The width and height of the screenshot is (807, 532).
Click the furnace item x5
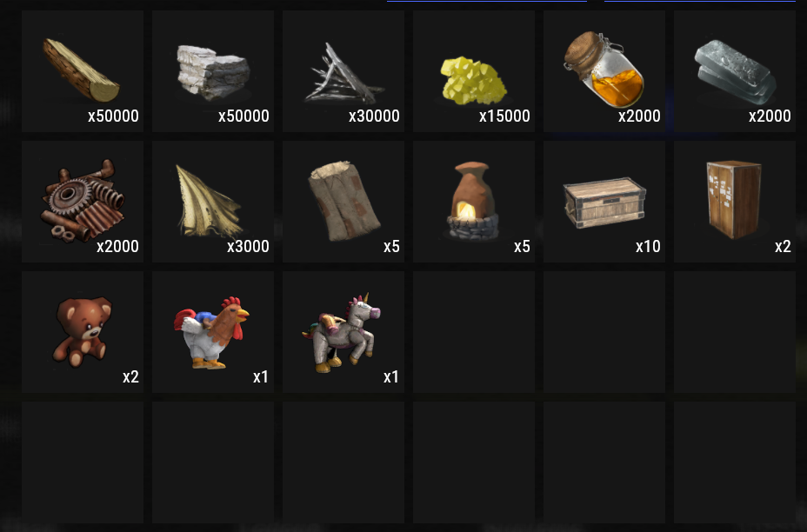point(473,202)
